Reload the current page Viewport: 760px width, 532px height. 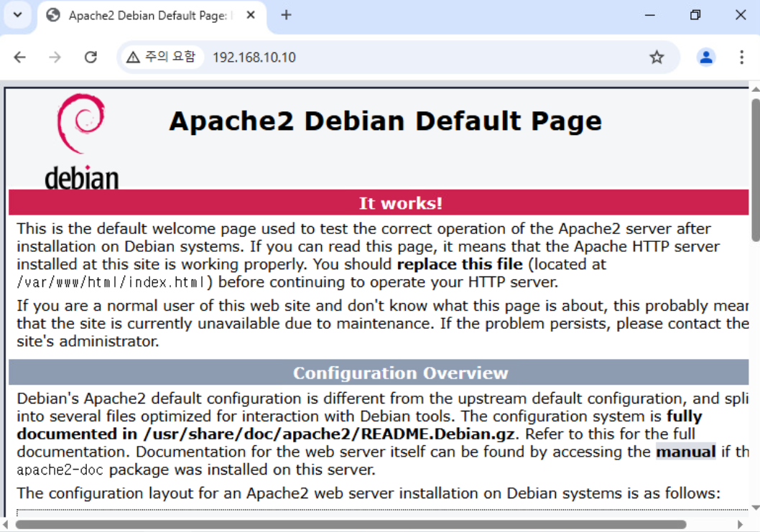(x=91, y=57)
